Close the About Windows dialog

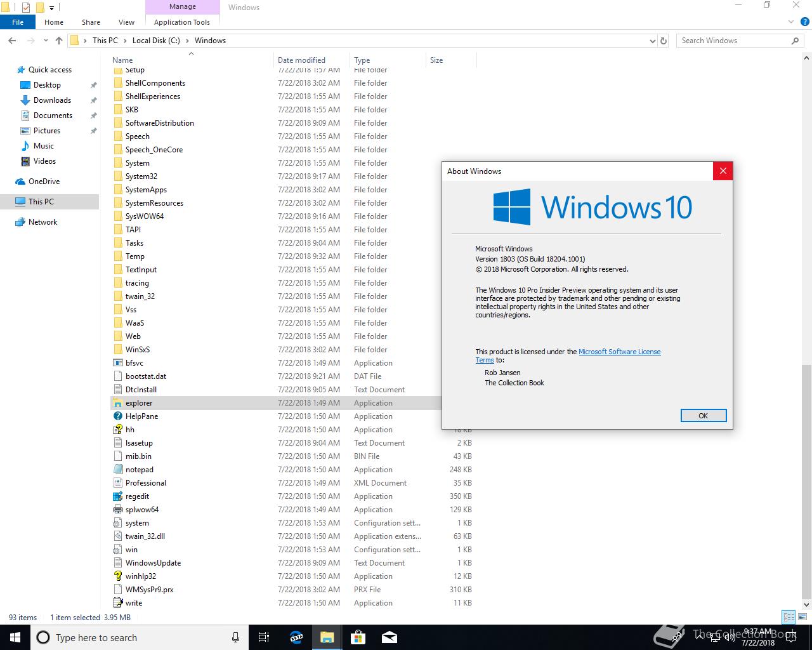click(723, 171)
